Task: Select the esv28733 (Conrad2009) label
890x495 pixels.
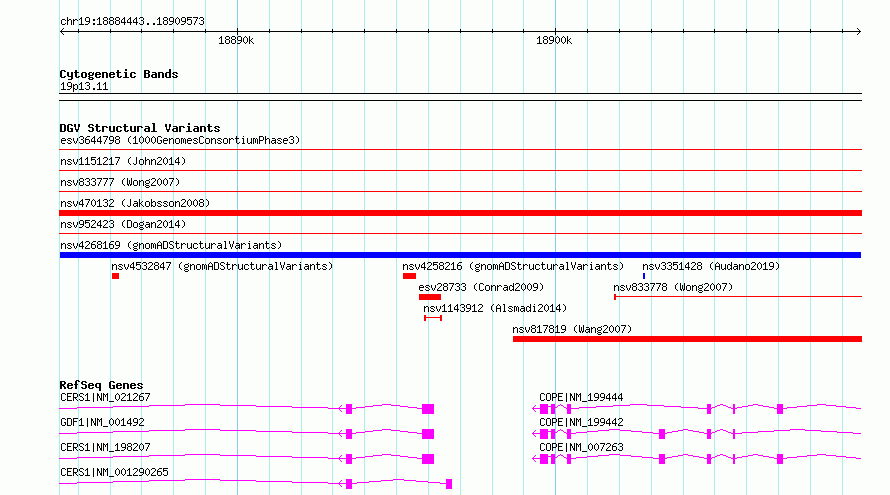Action: point(481,287)
